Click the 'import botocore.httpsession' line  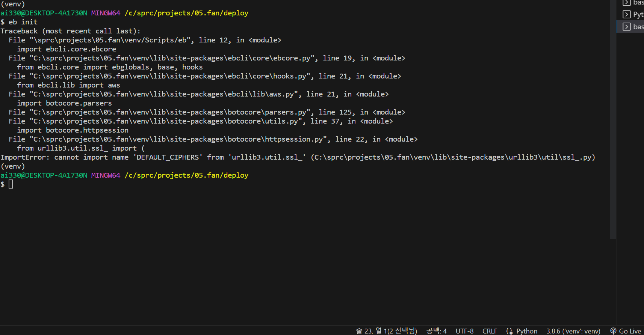[73, 130]
